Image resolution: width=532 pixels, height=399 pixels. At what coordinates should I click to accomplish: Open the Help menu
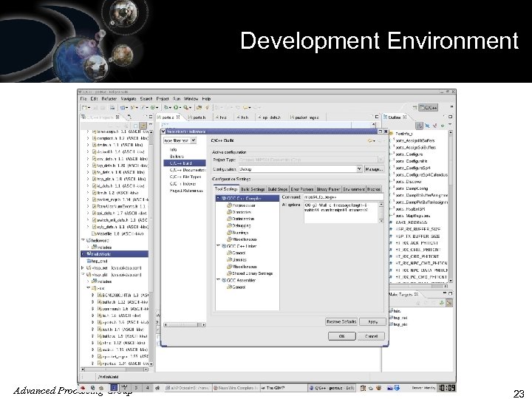point(206,99)
